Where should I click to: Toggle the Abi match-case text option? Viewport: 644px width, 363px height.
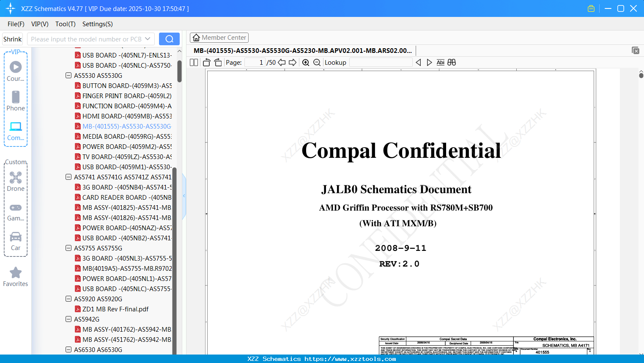coord(441,63)
